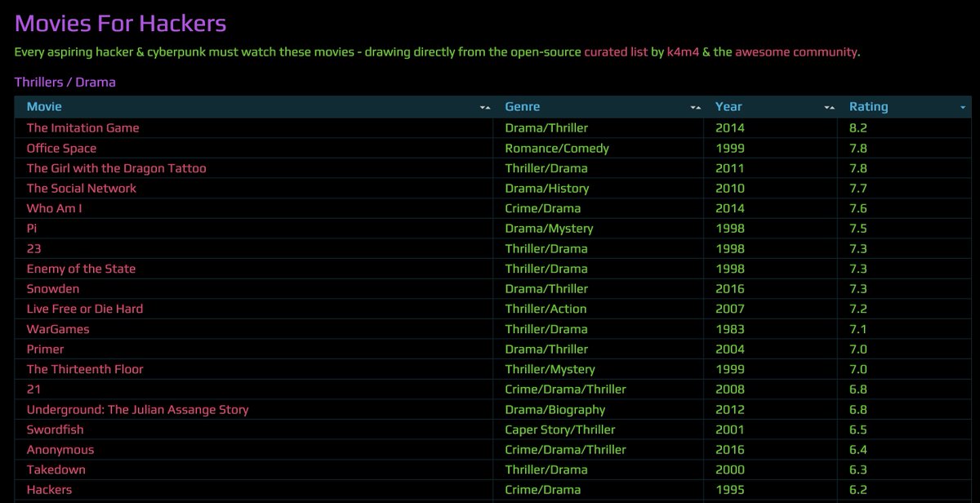Open The Social Network movie link
Viewport: 980px width, 503px height.
point(81,189)
